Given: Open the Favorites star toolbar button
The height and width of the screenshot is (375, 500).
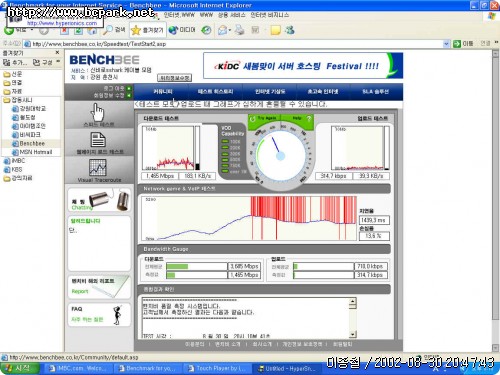Looking at the screenshot, I should (147, 30).
